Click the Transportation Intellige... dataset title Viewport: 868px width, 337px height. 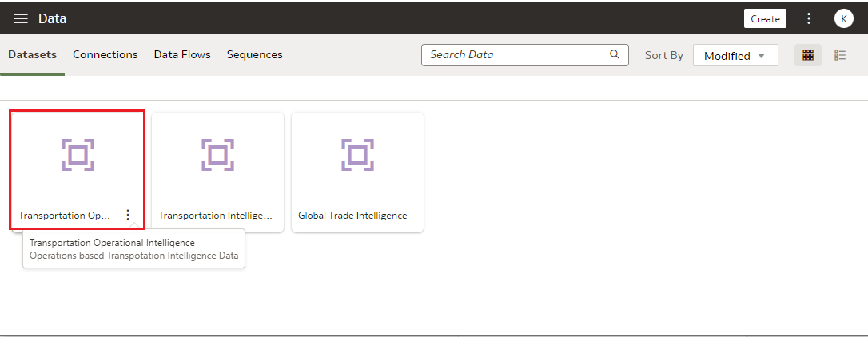(x=216, y=215)
